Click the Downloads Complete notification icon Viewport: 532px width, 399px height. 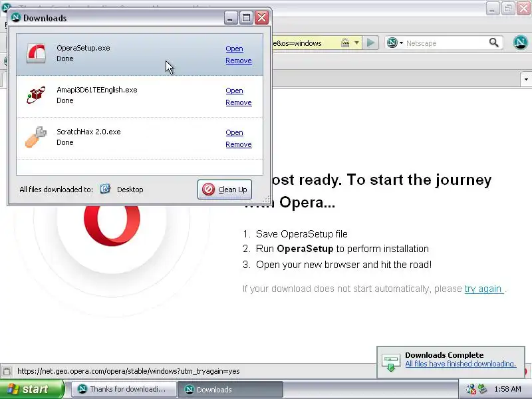point(391,362)
